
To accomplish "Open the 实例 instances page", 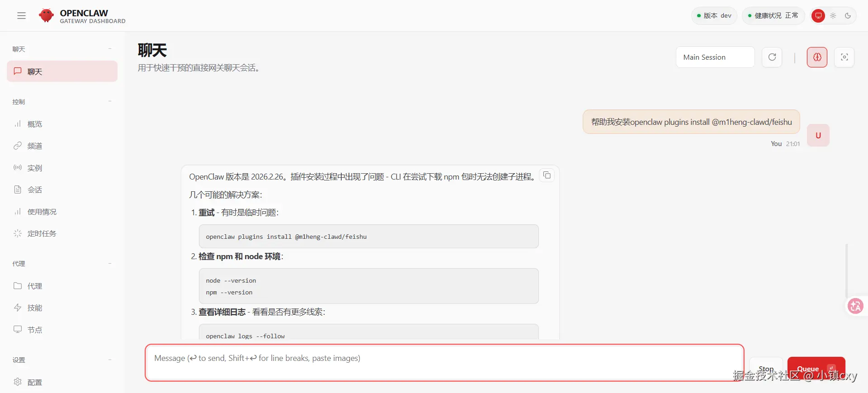I will coord(62,168).
